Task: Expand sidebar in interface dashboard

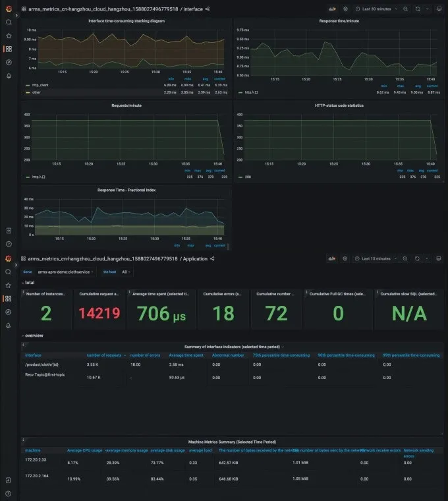Action: point(16,15)
